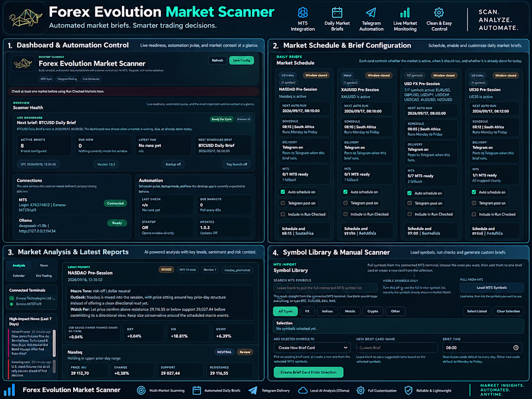532x399 pixels.
Task: Enable Telegram post on for NASDAQ Pre-Session
Action: point(282,203)
